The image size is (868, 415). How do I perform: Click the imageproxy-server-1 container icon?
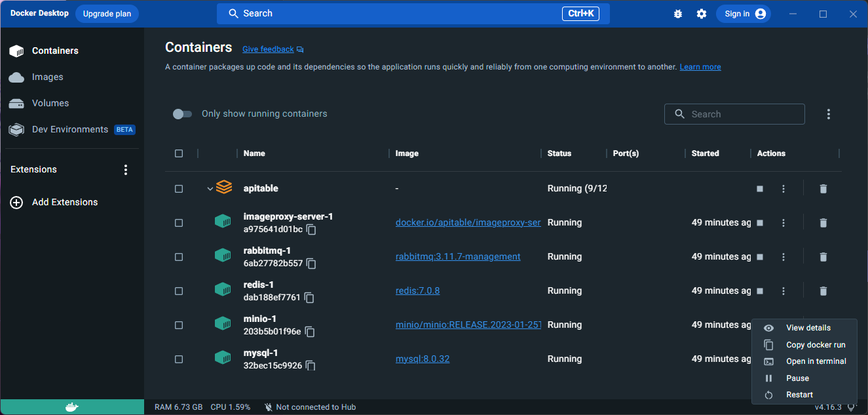point(223,222)
